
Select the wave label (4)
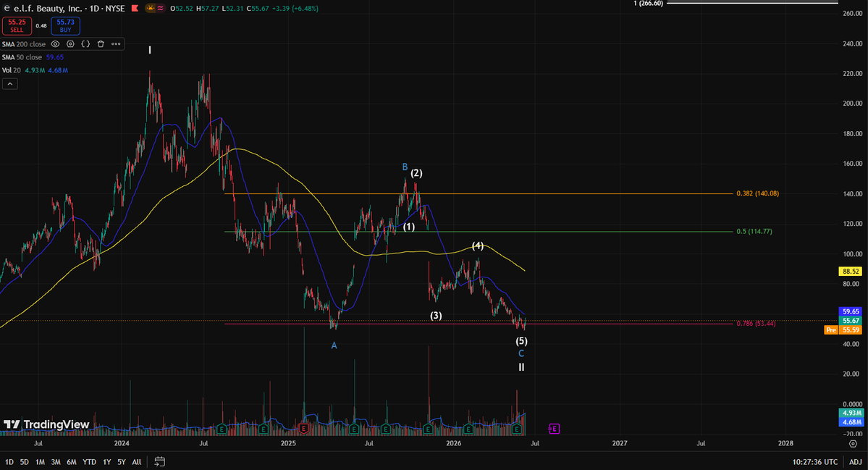point(478,246)
